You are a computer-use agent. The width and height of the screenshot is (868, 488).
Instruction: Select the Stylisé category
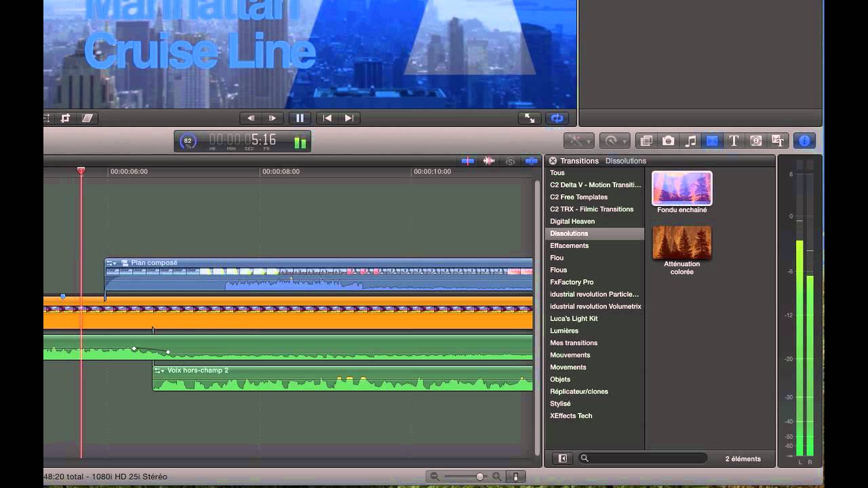point(595,405)
